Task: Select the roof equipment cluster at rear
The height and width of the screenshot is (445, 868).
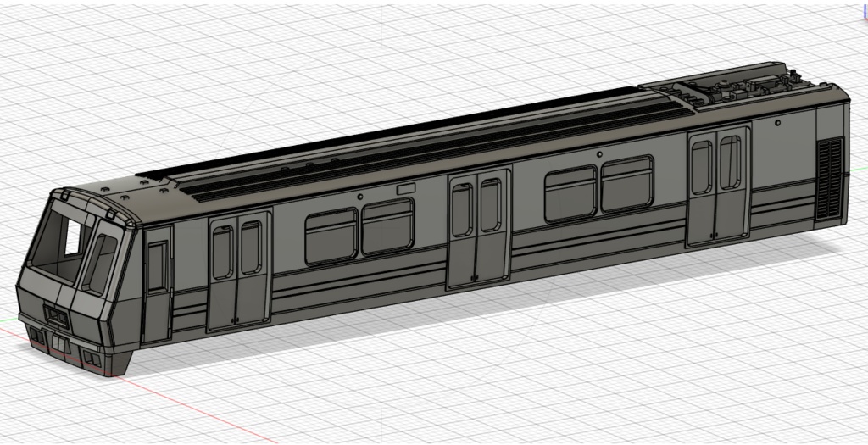Action: (x=744, y=87)
